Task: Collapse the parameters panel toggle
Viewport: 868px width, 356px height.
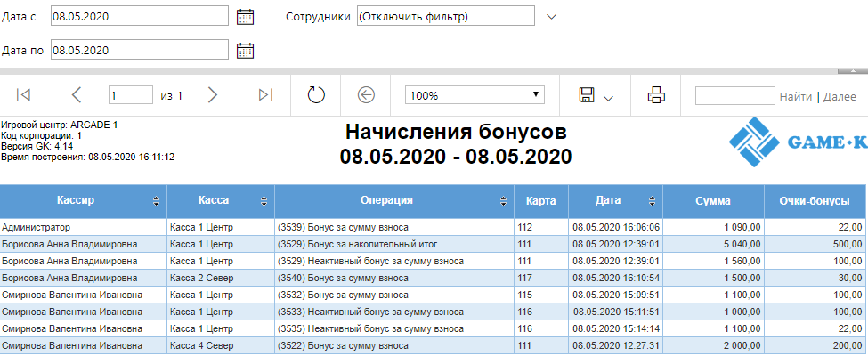Action: point(853,71)
